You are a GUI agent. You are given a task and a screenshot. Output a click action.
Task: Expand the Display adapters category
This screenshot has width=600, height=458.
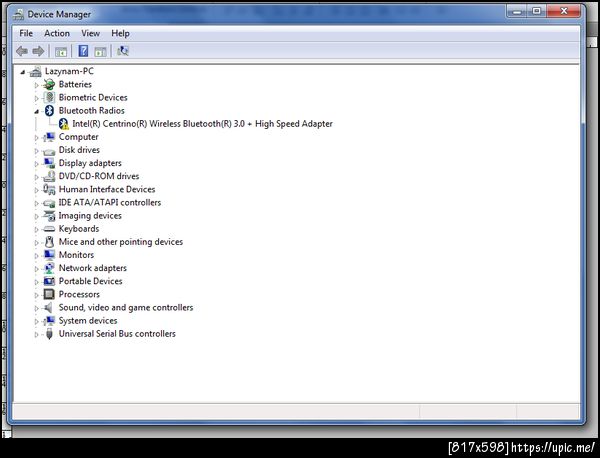[x=36, y=164]
